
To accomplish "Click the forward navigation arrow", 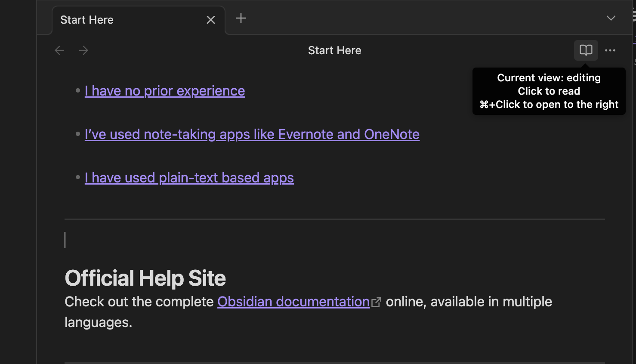I will coord(83,50).
